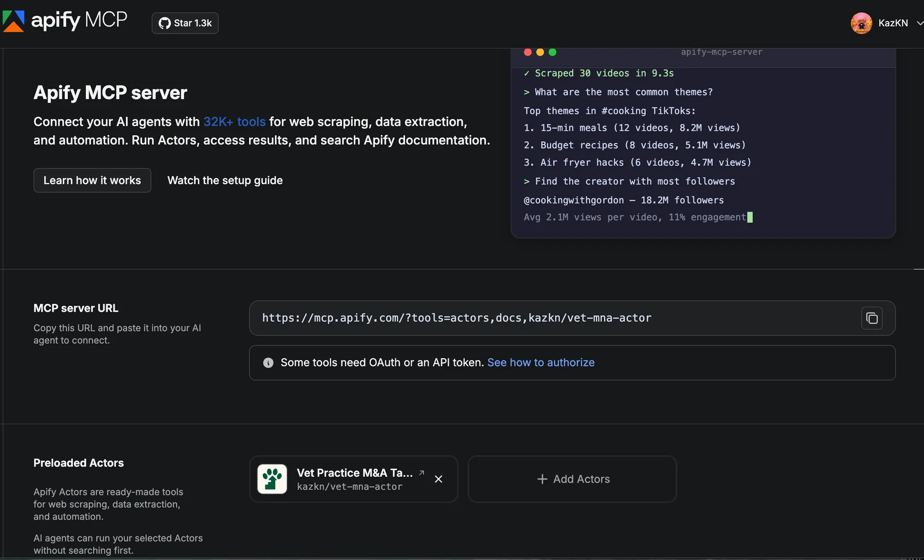Click 'What are the most common themes?' line
This screenshot has width=924, height=560.
pyautogui.click(x=618, y=92)
